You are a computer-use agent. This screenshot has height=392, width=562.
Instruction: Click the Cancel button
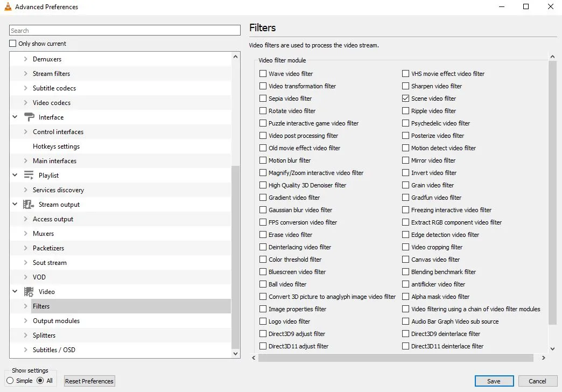click(537, 381)
